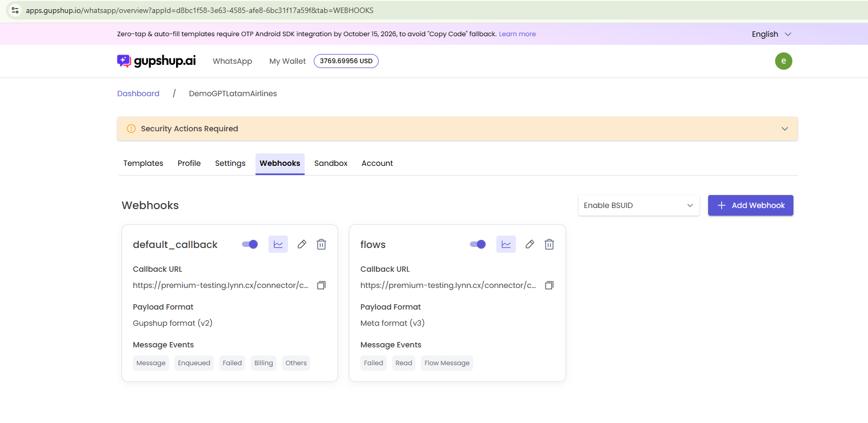Open the Enable BSUID dropdown

(x=639, y=205)
